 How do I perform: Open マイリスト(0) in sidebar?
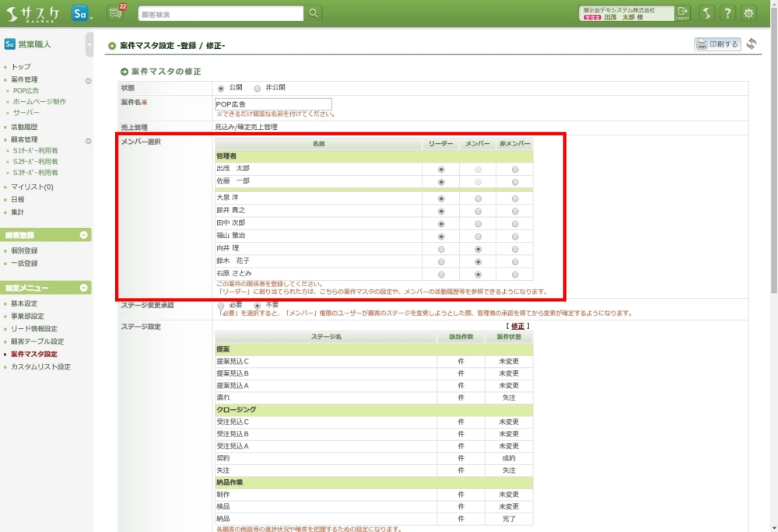point(32,187)
